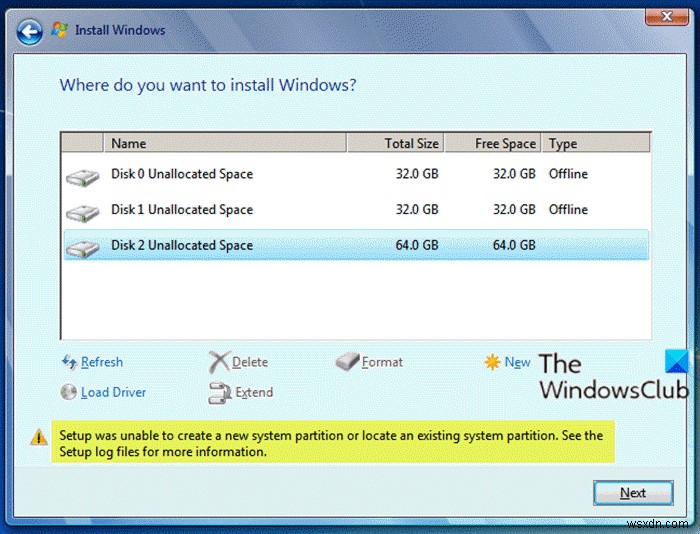The image size is (700, 534).
Task: Click the Load Driver disc icon
Action: (x=68, y=392)
